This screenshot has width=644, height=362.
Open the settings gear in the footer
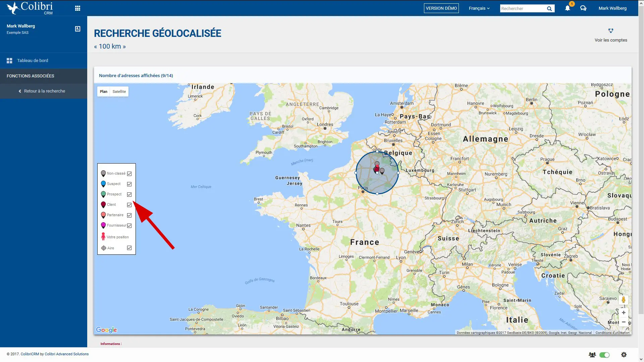pos(624,355)
